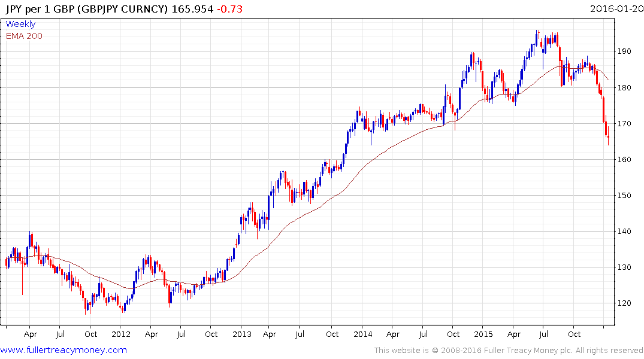Screen dimensions: 644x359
Task: Click the 2014 year label on time axis
Action: click(362, 334)
